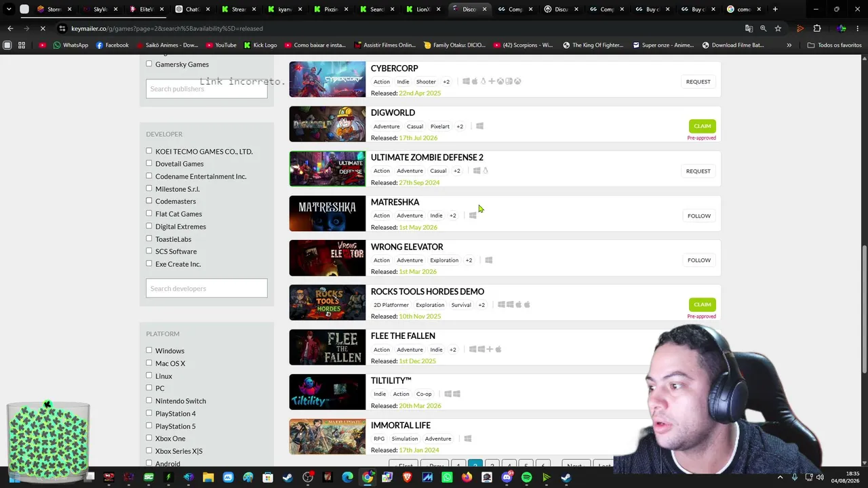Claim the DIGWORLD key

702,126
